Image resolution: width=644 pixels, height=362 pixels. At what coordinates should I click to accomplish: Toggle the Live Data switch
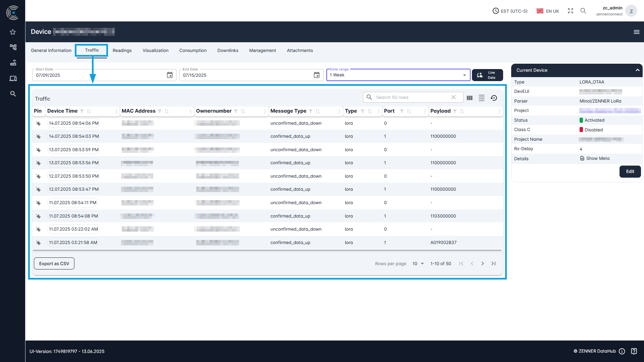pyautogui.click(x=487, y=75)
